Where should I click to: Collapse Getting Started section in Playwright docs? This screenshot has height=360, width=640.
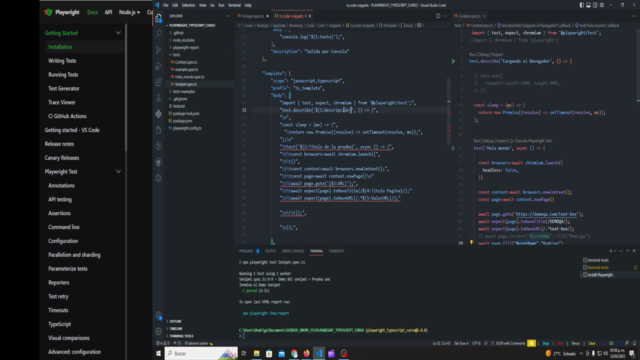[118, 33]
